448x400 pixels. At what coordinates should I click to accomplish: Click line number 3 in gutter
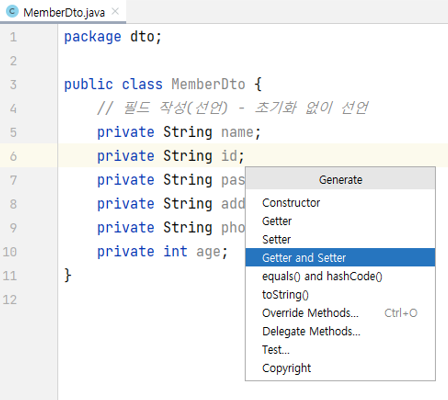(13, 85)
